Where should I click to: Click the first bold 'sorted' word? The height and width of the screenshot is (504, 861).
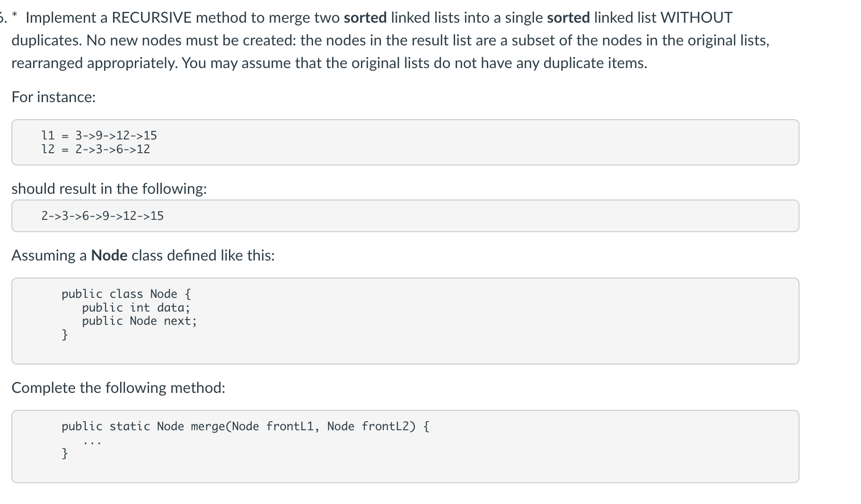365,17
